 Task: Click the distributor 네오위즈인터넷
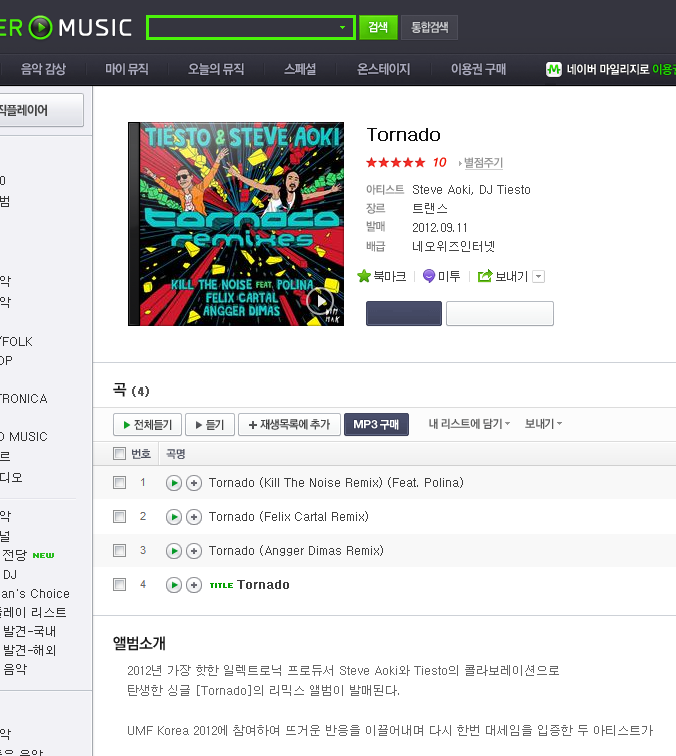tap(453, 246)
